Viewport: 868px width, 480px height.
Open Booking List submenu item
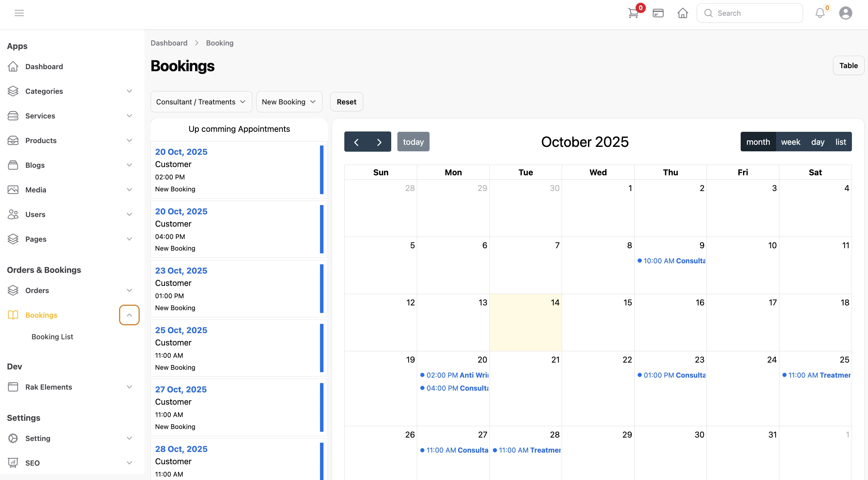(x=52, y=337)
